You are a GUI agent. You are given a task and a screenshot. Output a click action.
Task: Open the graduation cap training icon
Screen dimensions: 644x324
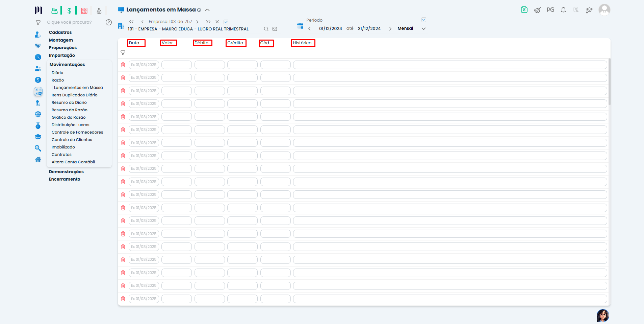(589, 10)
